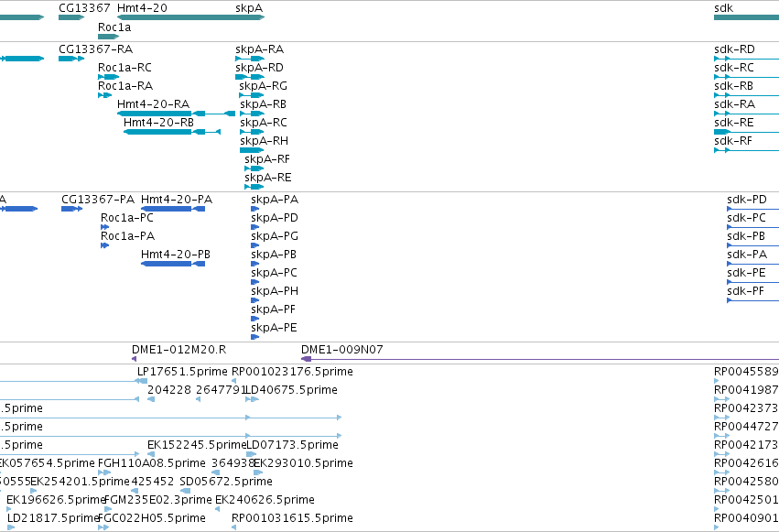Image resolution: width=779 pixels, height=532 pixels.
Task: Click the skpA gene label in top track
Action: pyautogui.click(x=249, y=8)
